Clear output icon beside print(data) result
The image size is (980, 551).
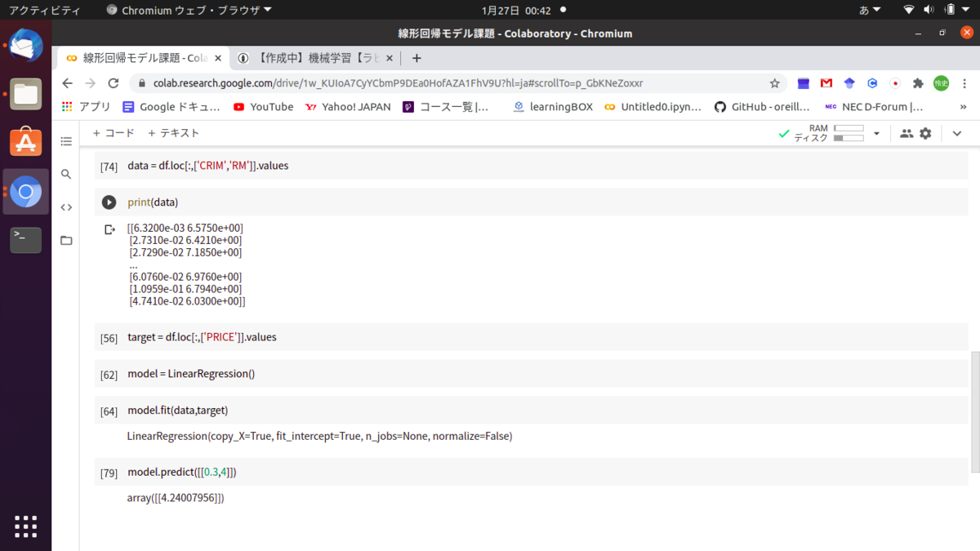coord(109,229)
